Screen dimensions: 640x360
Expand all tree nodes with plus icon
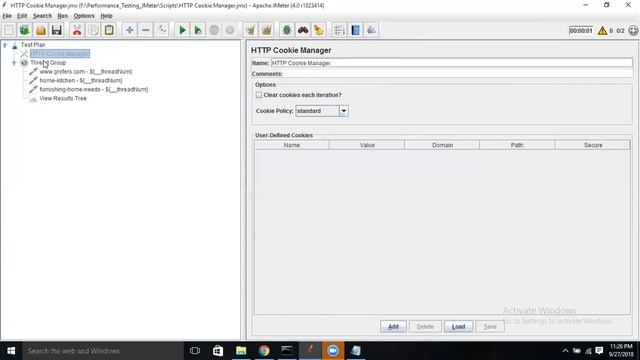coord(129,30)
